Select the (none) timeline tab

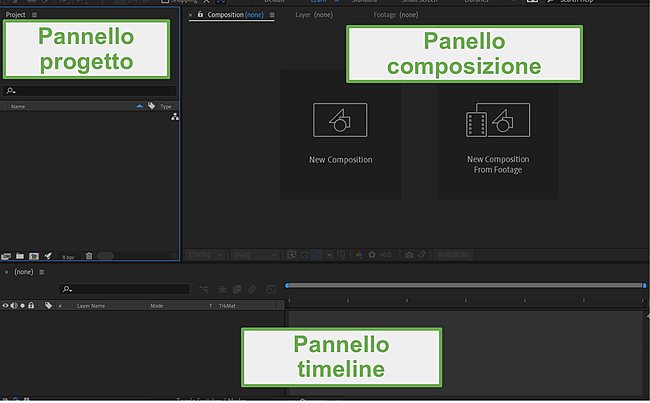pyautogui.click(x=24, y=272)
